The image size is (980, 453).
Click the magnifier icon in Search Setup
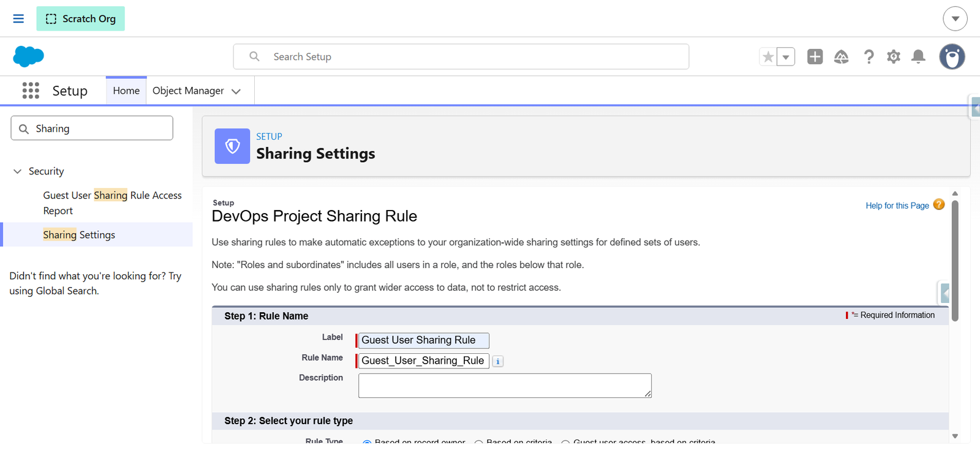[254, 56]
